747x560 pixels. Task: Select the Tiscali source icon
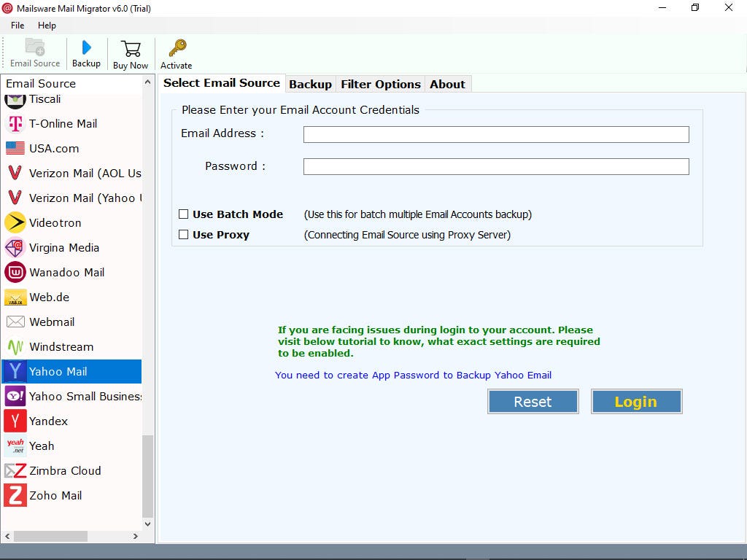point(15,100)
